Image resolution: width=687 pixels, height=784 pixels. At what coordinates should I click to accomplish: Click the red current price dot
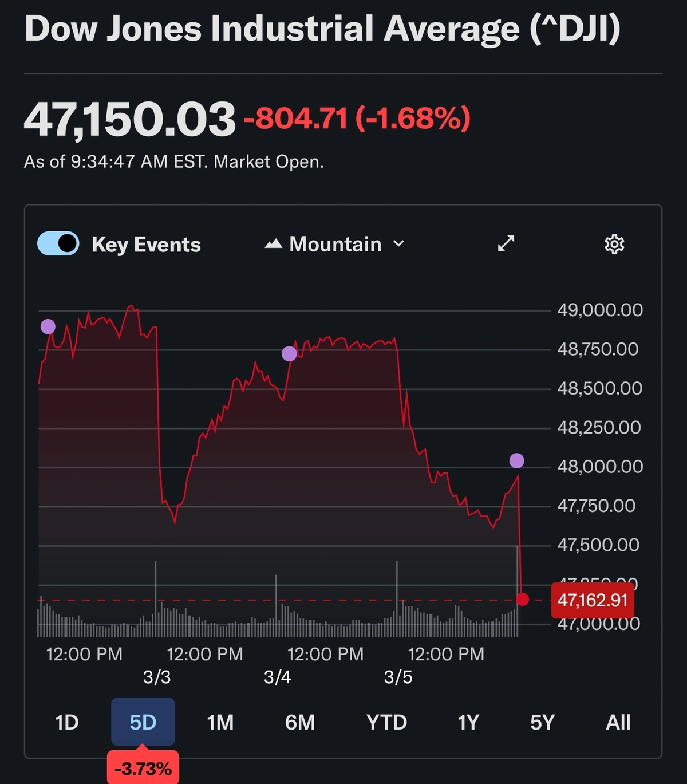[522, 600]
